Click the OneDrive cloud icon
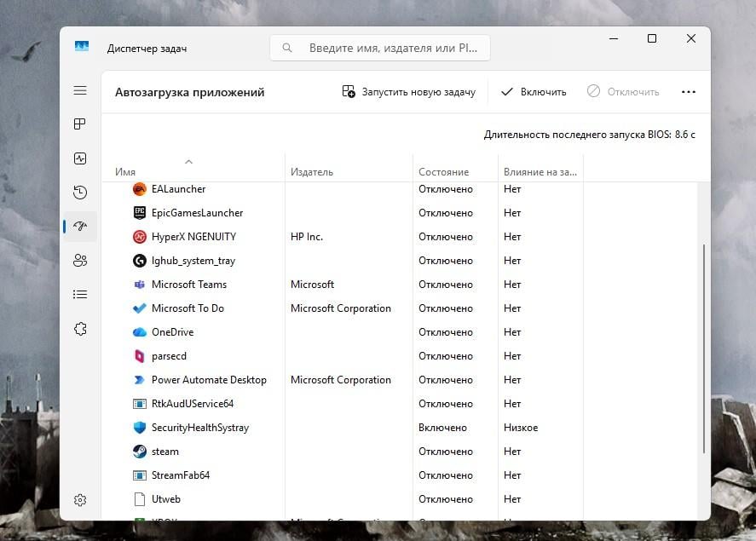The width and height of the screenshot is (756, 541). click(139, 332)
